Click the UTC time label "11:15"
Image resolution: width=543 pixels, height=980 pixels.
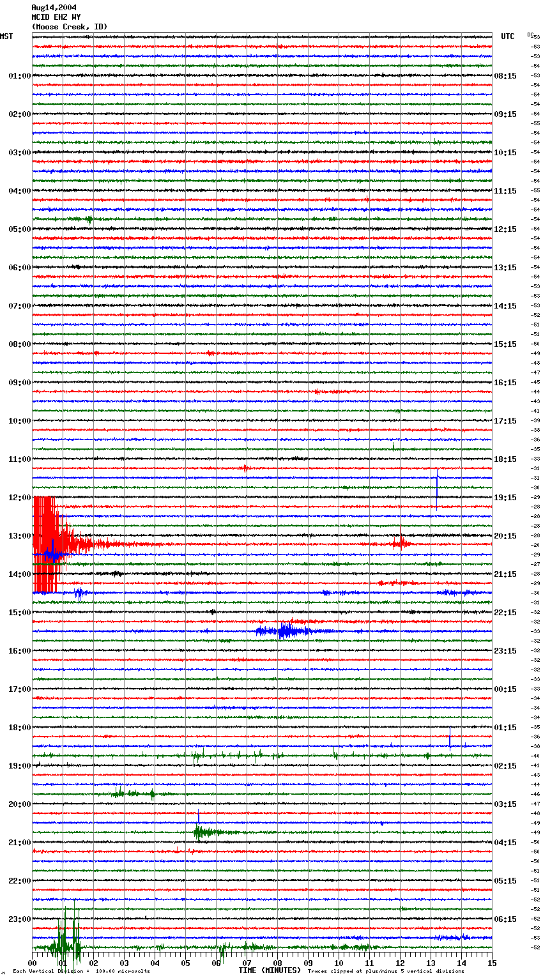505,191
